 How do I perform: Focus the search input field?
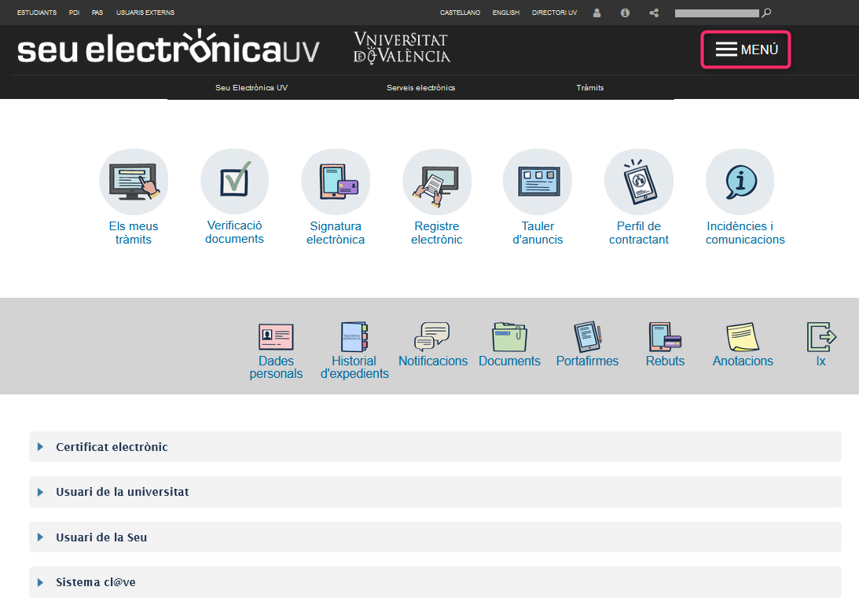[717, 13]
